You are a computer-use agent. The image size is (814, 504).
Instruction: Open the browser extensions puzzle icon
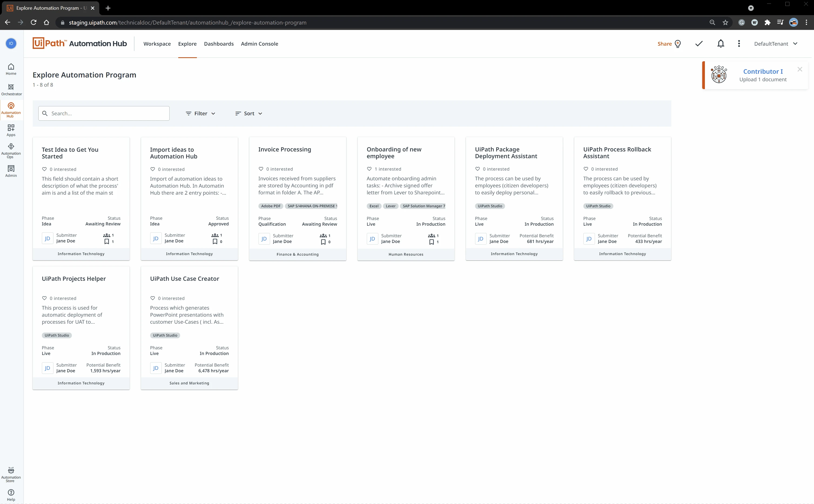pos(767,22)
